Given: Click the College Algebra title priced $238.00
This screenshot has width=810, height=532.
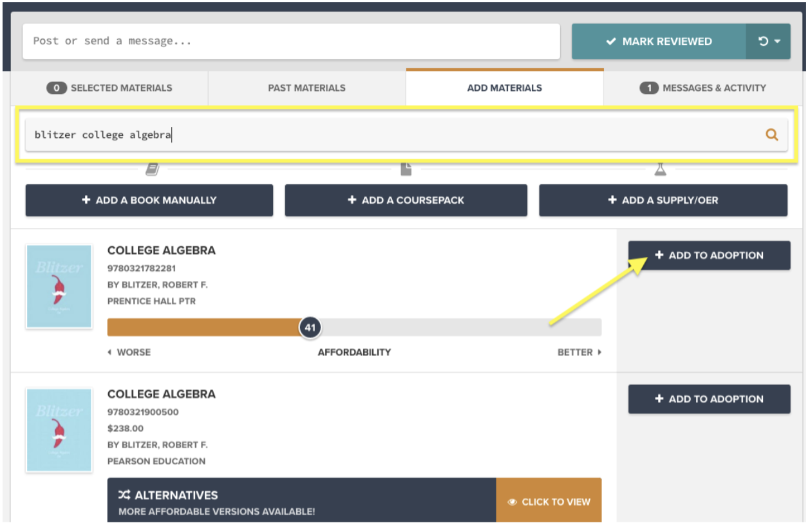Looking at the screenshot, I should (x=162, y=394).
